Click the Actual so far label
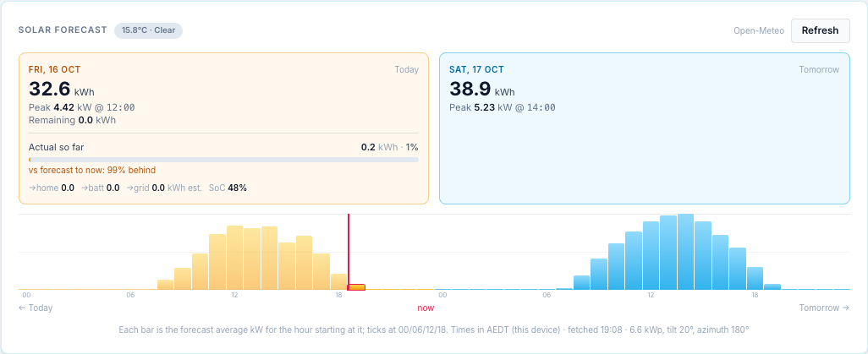Viewport: 868px width, 354px height. [x=56, y=147]
